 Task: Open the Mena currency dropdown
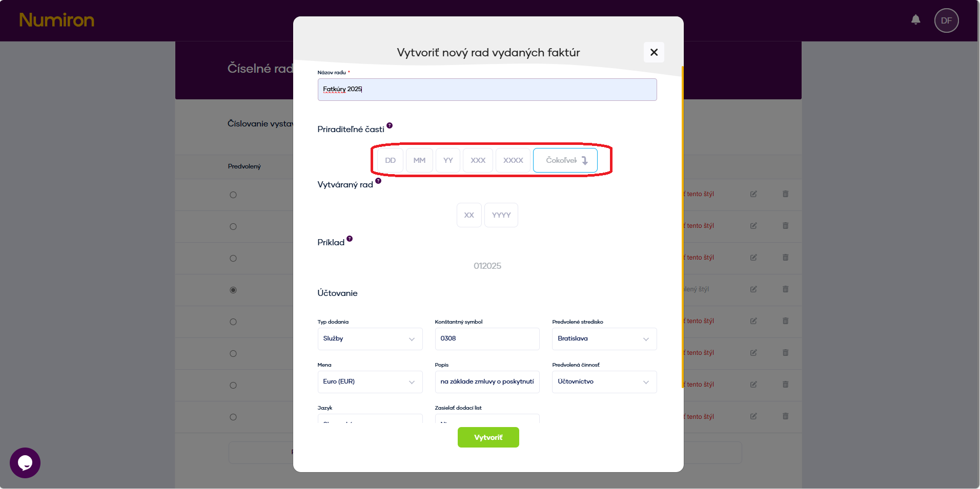coord(370,382)
